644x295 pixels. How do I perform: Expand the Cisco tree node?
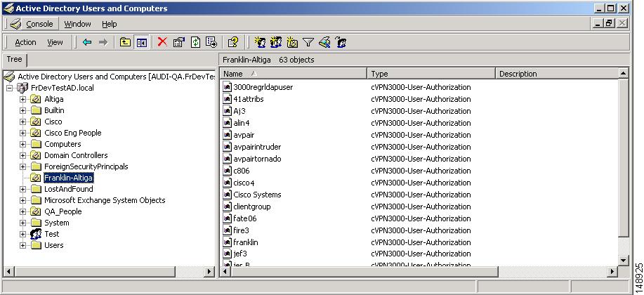(x=23, y=122)
